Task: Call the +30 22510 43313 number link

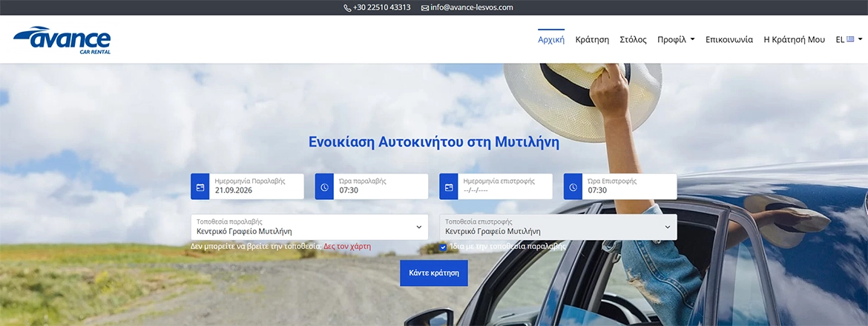Action: point(381,7)
